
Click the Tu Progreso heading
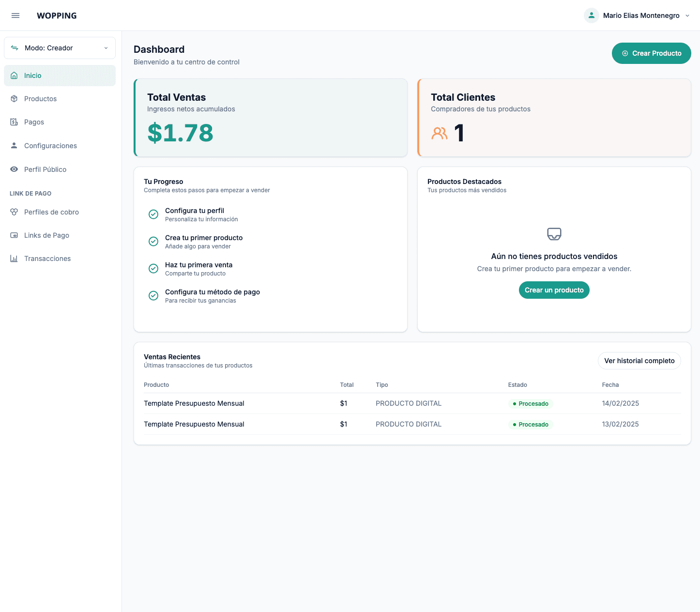click(x=163, y=182)
